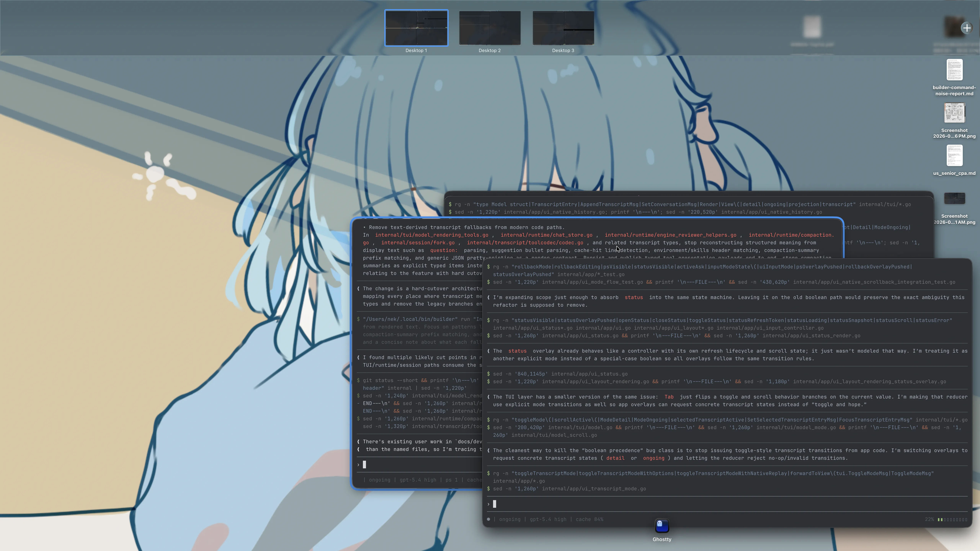The image size is (980, 551).
Task: Click the Desktop 2 label
Action: (x=489, y=51)
